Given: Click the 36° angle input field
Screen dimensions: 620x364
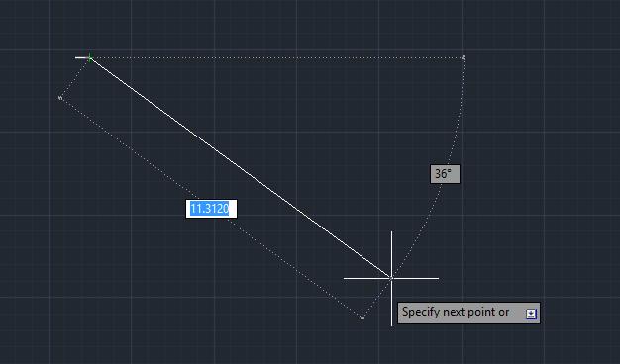Looking at the screenshot, I should coord(445,174).
